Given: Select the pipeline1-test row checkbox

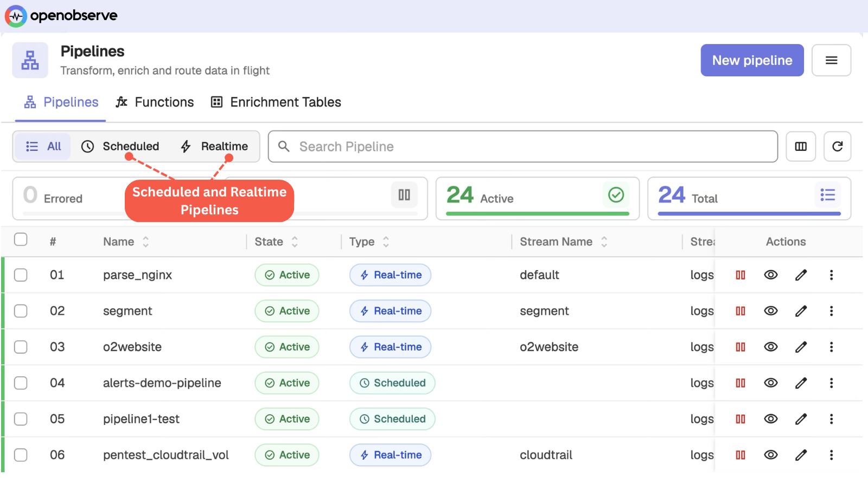Looking at the screenshot, I should pos(21,419).
